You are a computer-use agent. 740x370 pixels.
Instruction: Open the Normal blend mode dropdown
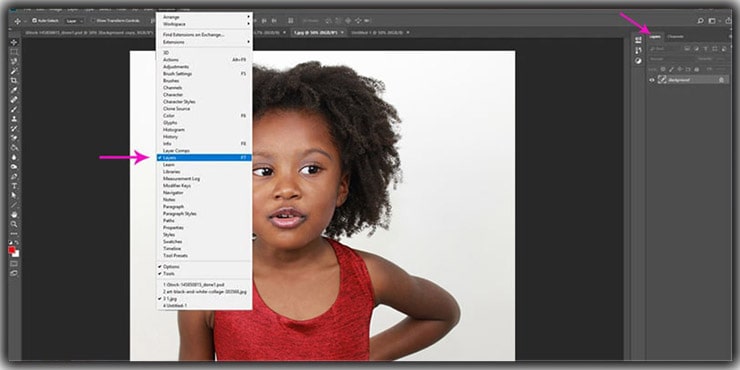coord(669,59)
